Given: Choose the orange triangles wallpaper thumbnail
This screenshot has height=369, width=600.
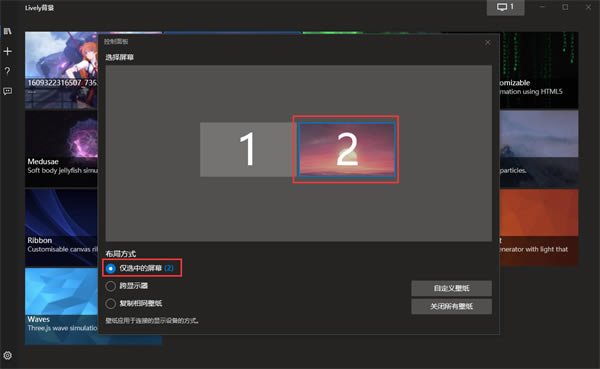Looking at the screenshot, I should click(539, 227).
